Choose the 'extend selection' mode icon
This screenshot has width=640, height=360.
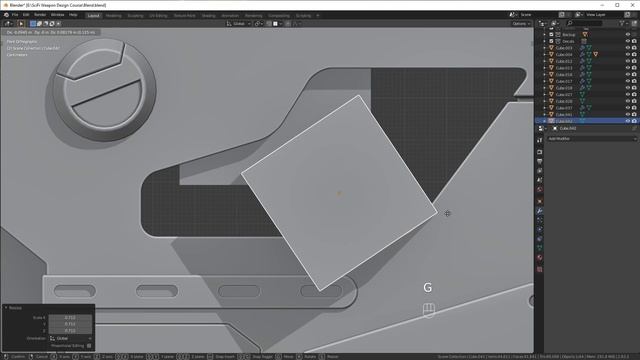click(x=39, y=24)
